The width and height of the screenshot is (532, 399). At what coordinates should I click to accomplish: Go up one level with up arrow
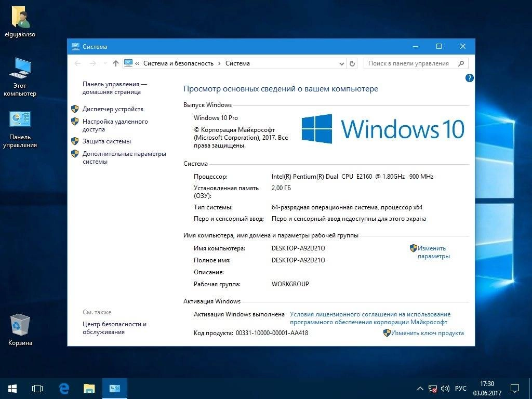(x=116, y=63)
